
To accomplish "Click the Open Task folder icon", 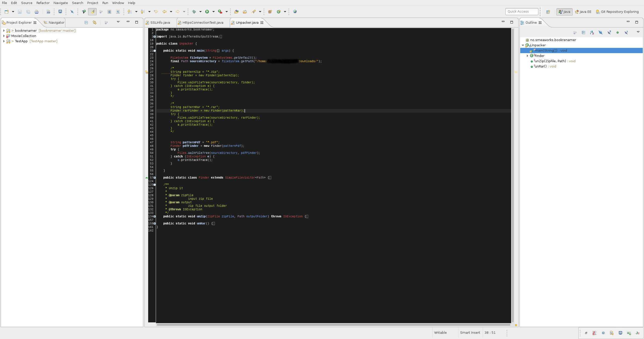I will click(245, 12).
